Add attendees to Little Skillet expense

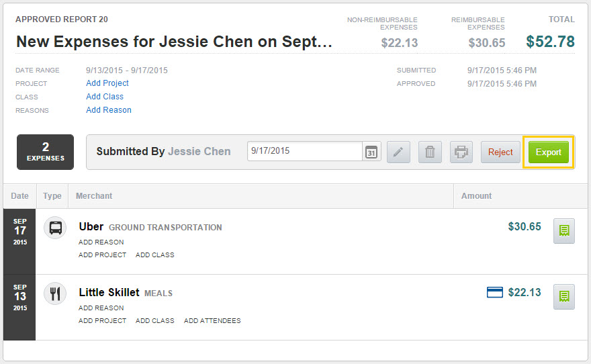coord(212,320)
